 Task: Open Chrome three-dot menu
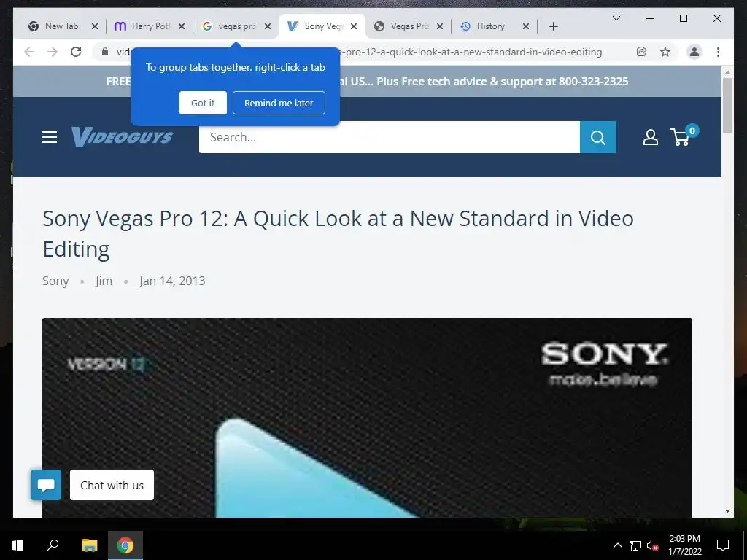click(718, 52)
